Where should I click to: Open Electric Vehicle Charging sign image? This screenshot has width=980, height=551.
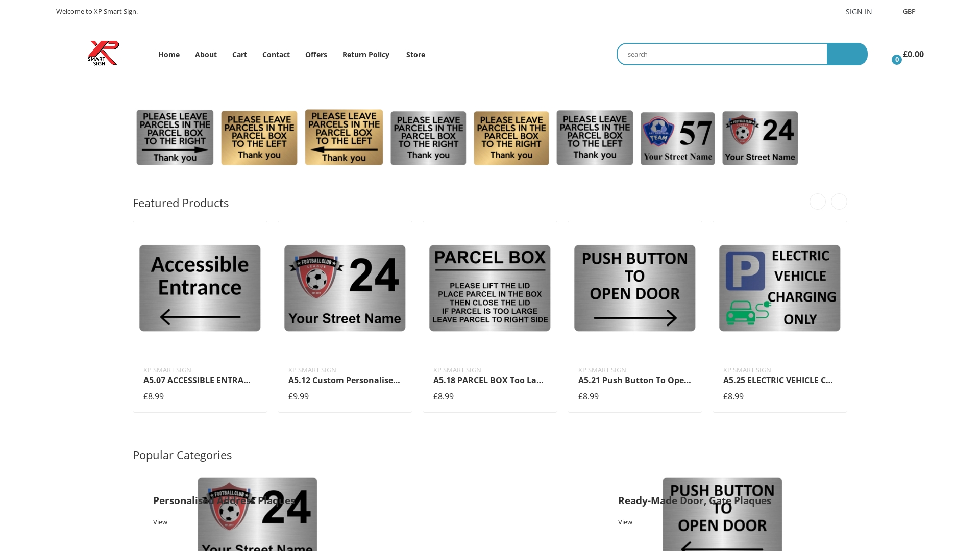point(779,288)
